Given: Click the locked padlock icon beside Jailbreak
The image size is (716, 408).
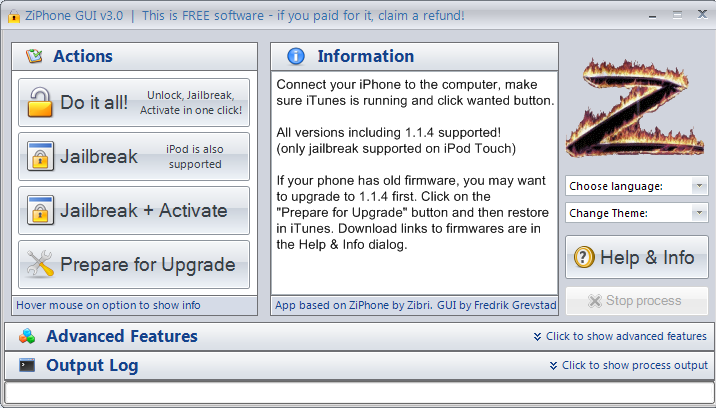Looking at the screenshot, I should click(40, 156).
